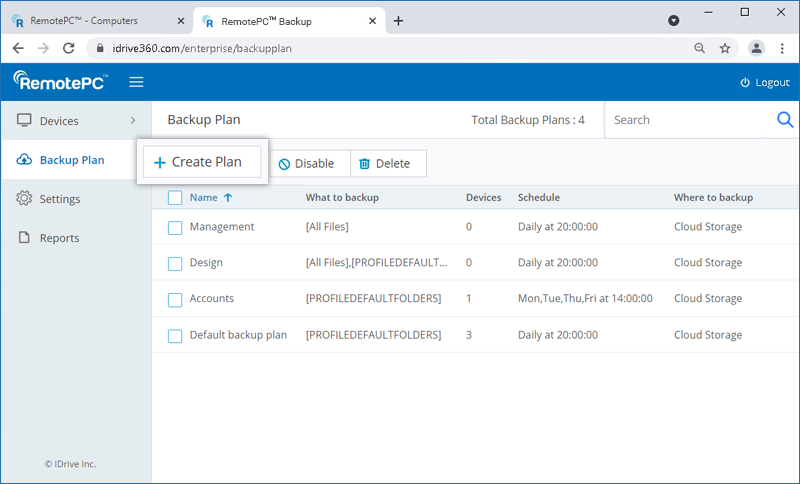Open Chrome three-dot menu
This screenshot has width=800, height=484.
[x=781, y=48]
